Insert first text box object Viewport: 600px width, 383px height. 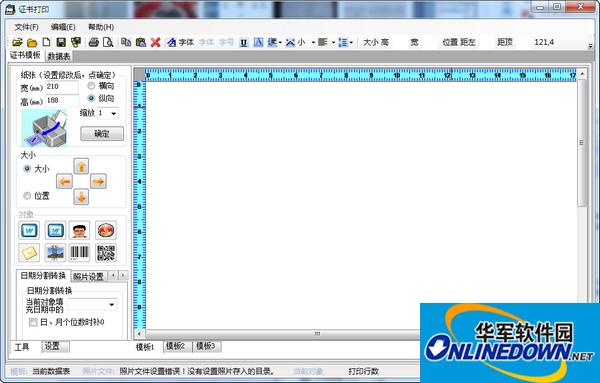point(29,230)
